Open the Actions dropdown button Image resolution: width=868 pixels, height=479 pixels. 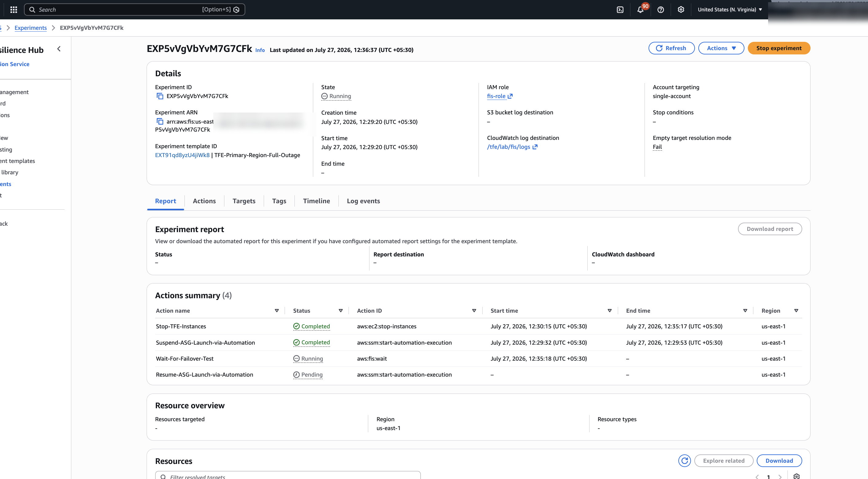(x=721, y=48)
